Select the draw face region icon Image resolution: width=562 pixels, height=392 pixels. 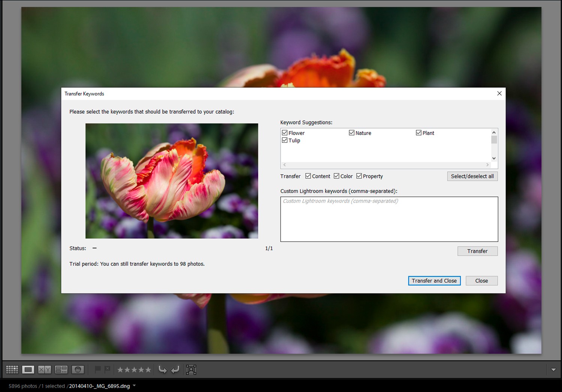[x=191, y=370]
